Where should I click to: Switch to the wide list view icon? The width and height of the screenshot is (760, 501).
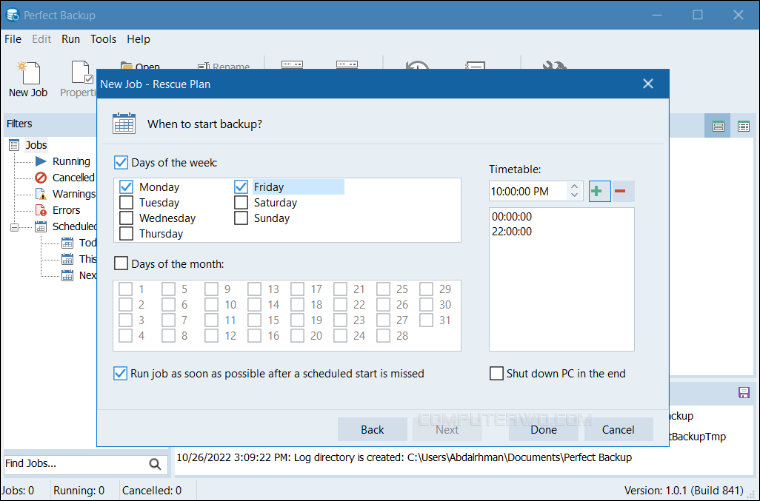pos(718,126)
